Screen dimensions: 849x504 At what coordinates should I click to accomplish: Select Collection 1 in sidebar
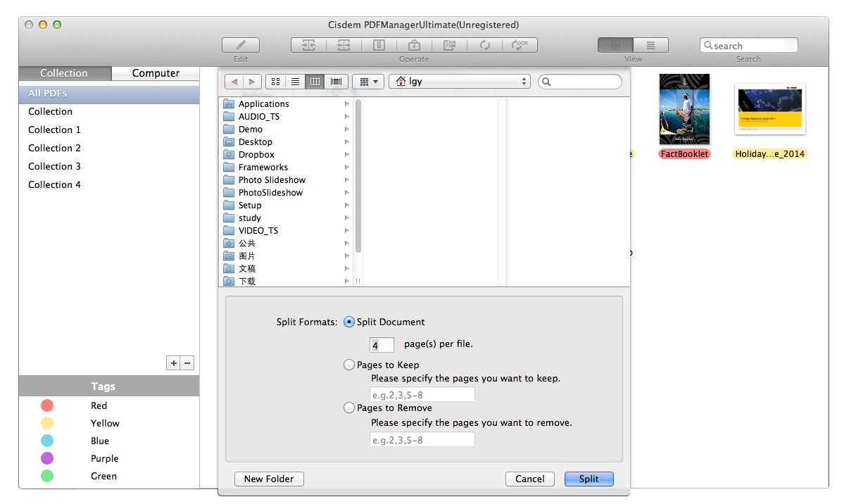pos(109,130)
